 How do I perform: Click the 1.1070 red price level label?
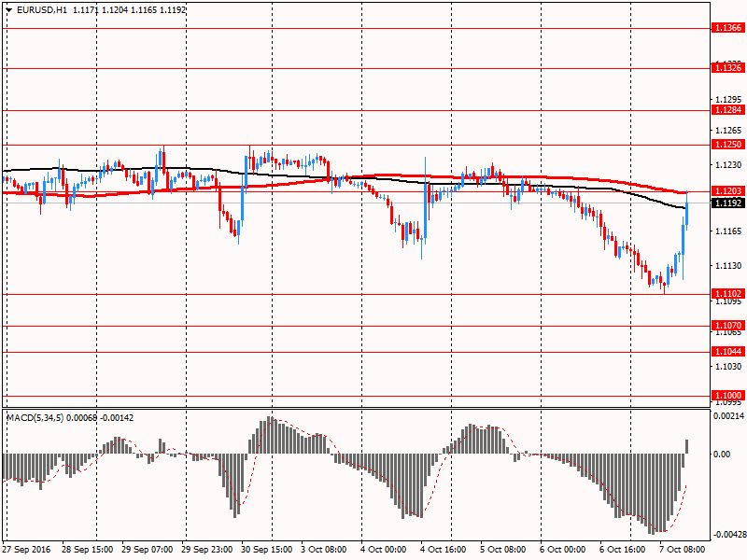(x=727, y=325)
